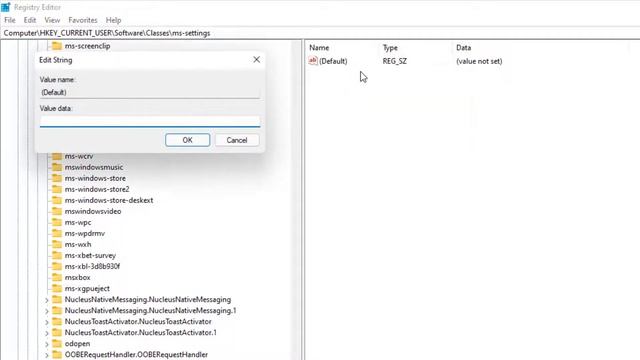The width and height of the screenshot is (640, 360).
Task: Select the ms-wcrv tree item
Action: coord(79,156)
